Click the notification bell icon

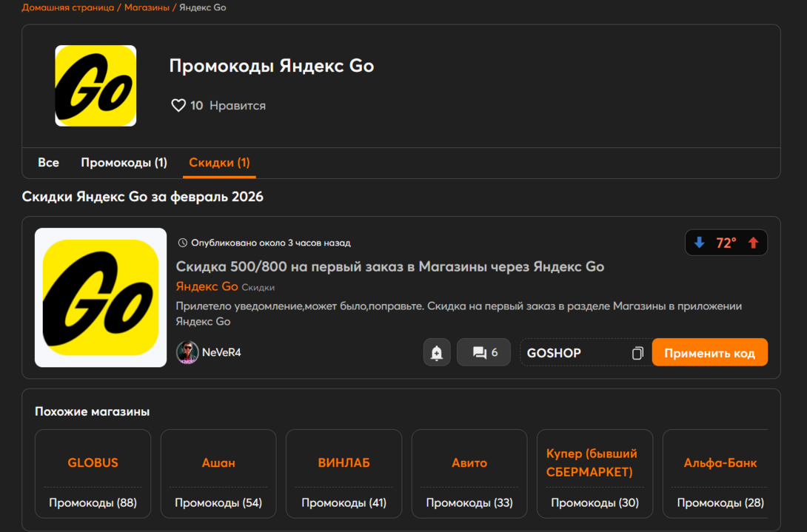[x=437, y=353]
